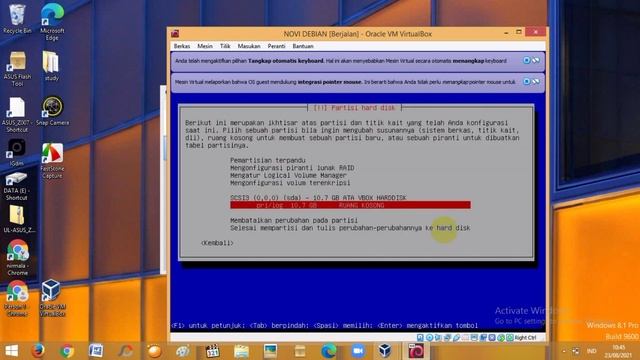
Task: Click the blue square icon on keyboard capture notification
Action: click(527, 60)
